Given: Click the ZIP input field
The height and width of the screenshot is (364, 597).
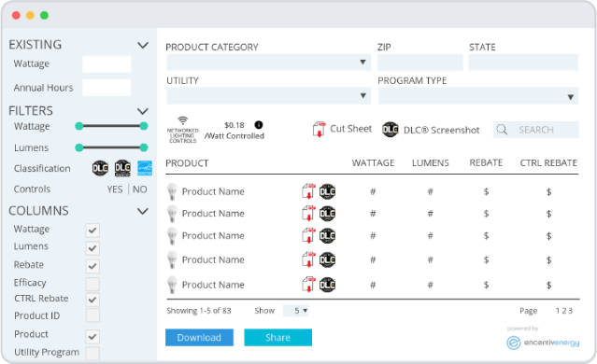Looking at the screenshot, I should [x=420, y=62].
